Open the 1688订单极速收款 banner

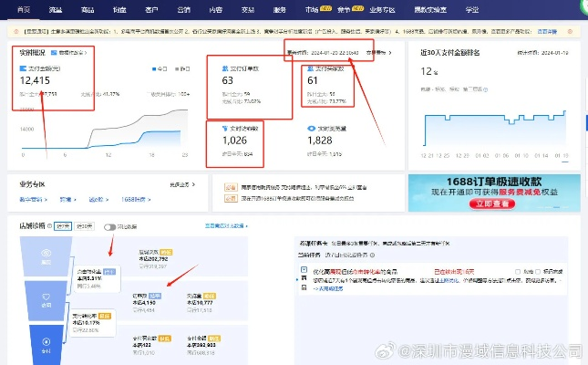click(494, 193)
